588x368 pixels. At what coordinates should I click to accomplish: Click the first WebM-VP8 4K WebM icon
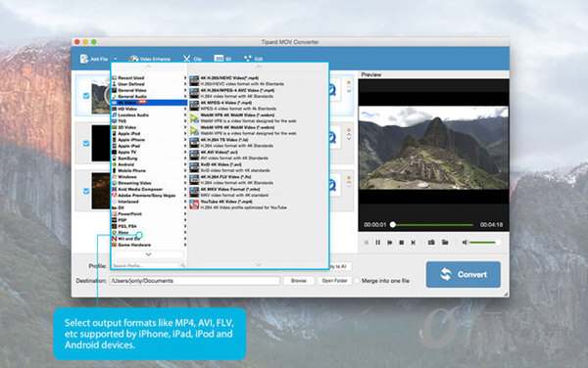(x=194, y=117)
